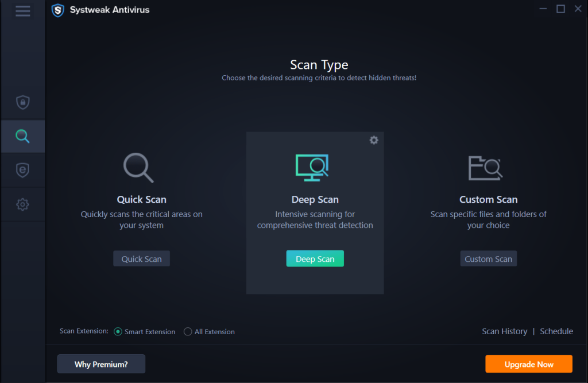Choose All Extension radio option
The image size is (588, 383).
209,332
